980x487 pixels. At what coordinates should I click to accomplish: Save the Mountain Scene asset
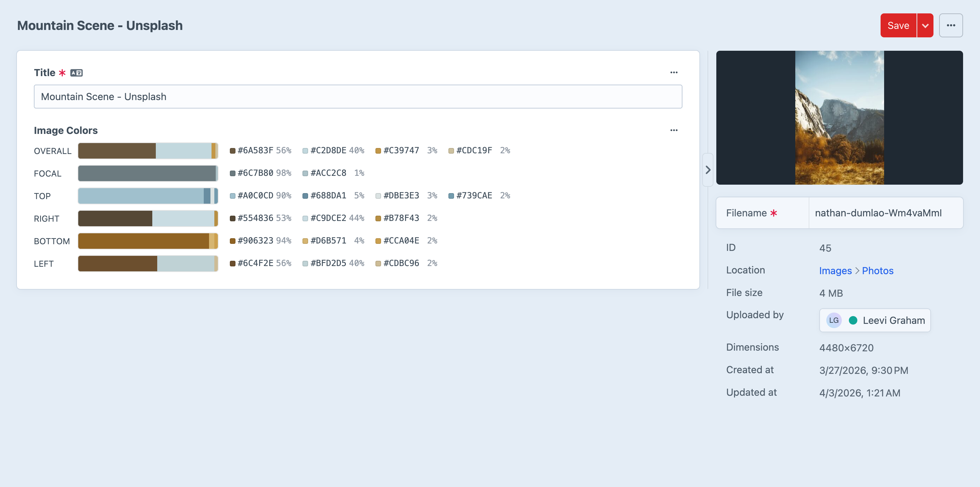[899, 25]
